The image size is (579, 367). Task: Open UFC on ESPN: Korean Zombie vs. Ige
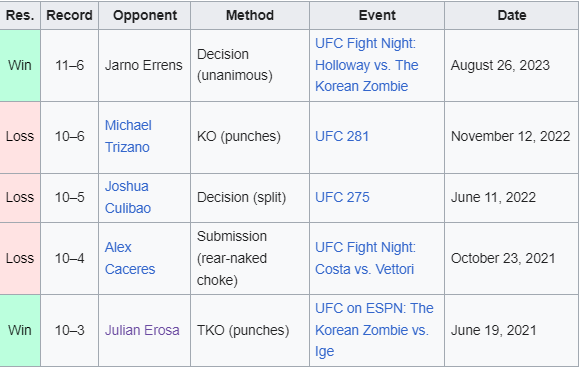click(x=374, y=330)
